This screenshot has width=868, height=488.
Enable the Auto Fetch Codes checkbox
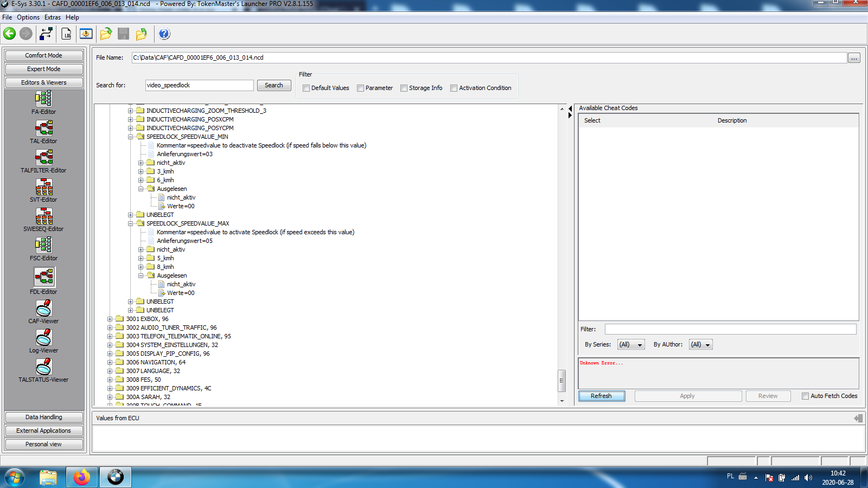point(806,396)
